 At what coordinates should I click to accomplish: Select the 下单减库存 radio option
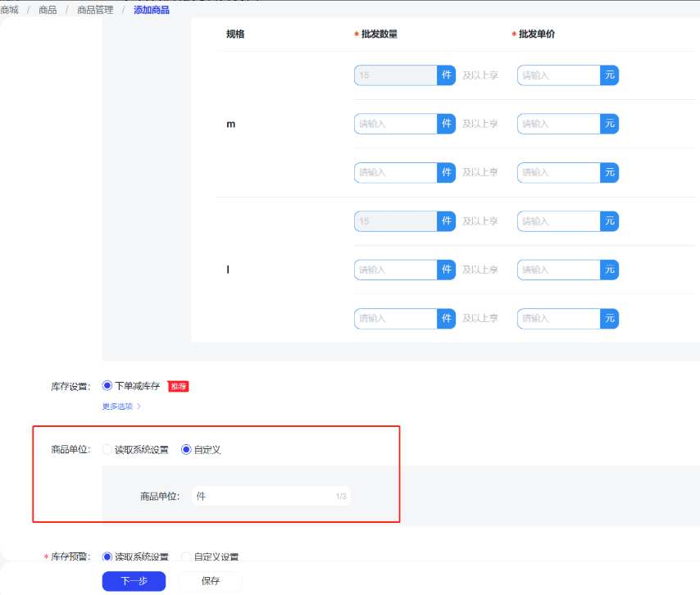click(x=107, y=385)
